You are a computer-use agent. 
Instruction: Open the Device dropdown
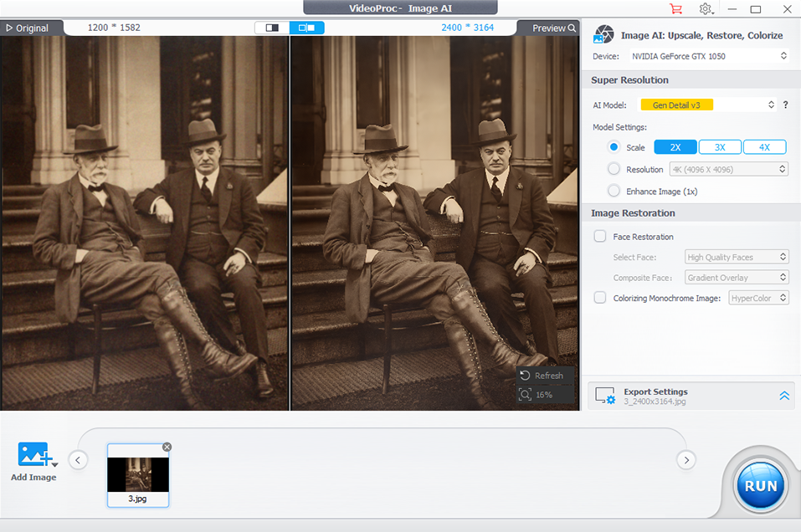[x=708, y=56]
